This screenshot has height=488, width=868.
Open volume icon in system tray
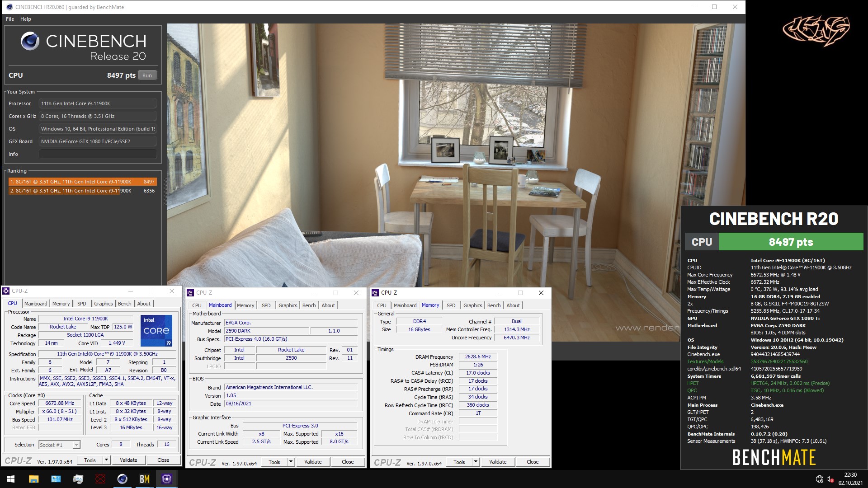pyautogui.click(x=830, y=479)
